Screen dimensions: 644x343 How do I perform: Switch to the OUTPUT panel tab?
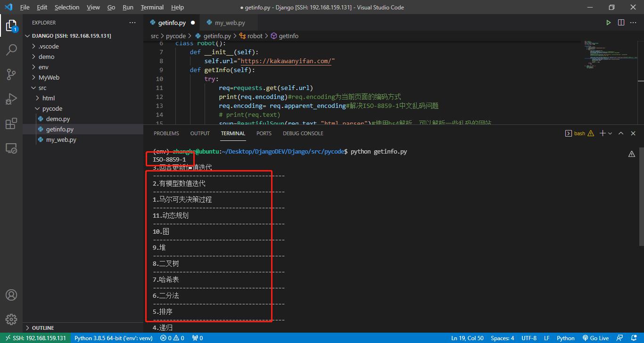click(200, 133)
